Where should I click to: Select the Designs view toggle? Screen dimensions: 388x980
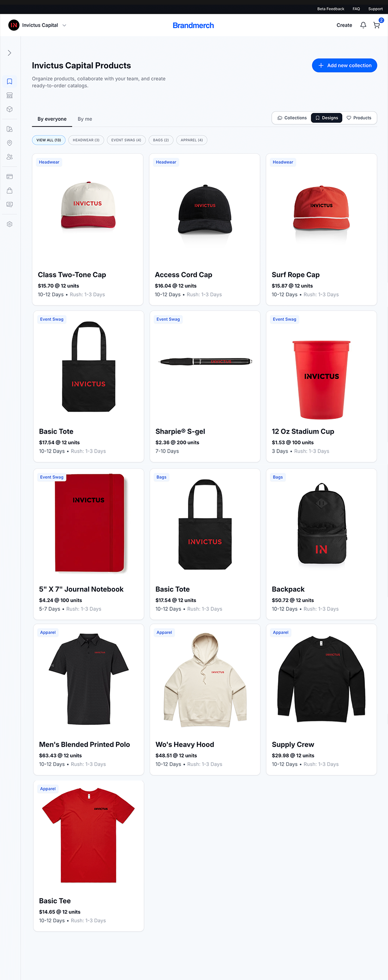click(327, 118)
